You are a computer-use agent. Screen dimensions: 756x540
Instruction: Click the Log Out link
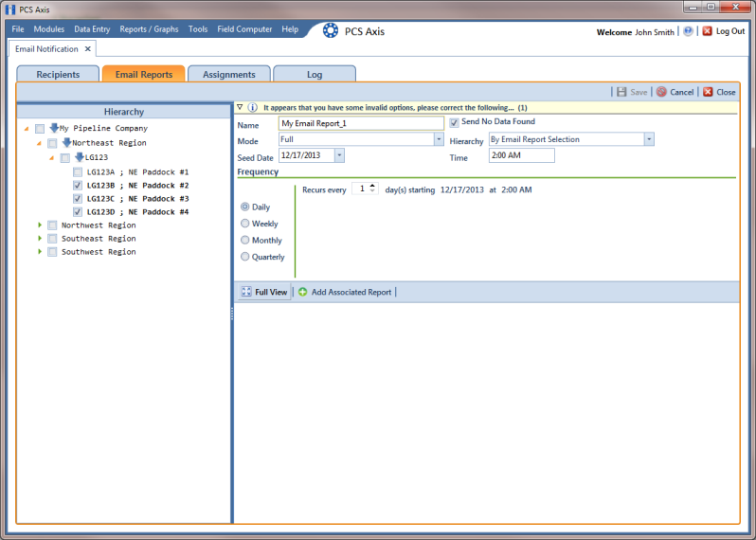tap(730, 31)
